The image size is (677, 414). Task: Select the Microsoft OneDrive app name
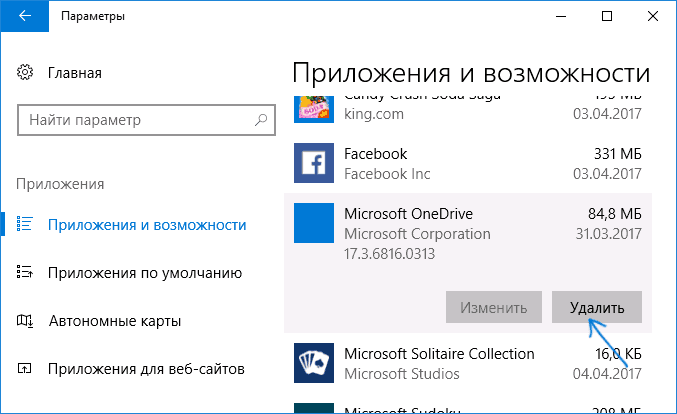click(408, 214)
